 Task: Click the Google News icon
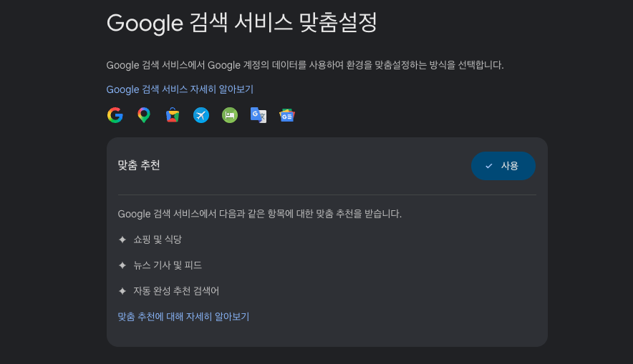[x=287, y=115]
